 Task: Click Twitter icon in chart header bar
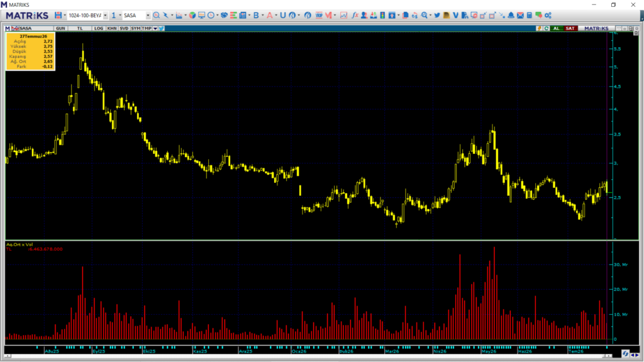coord(162,28)
